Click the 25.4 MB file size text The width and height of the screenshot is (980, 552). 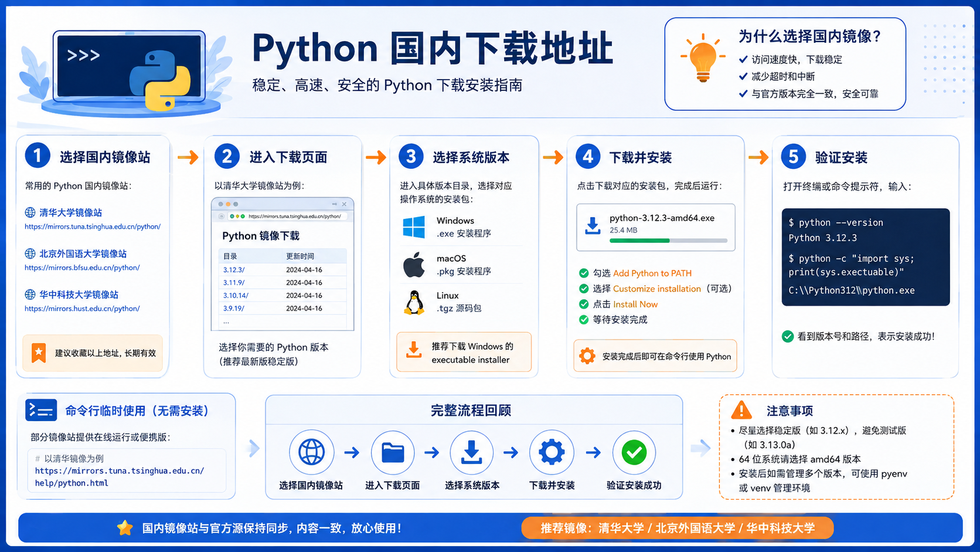(623, 230)
